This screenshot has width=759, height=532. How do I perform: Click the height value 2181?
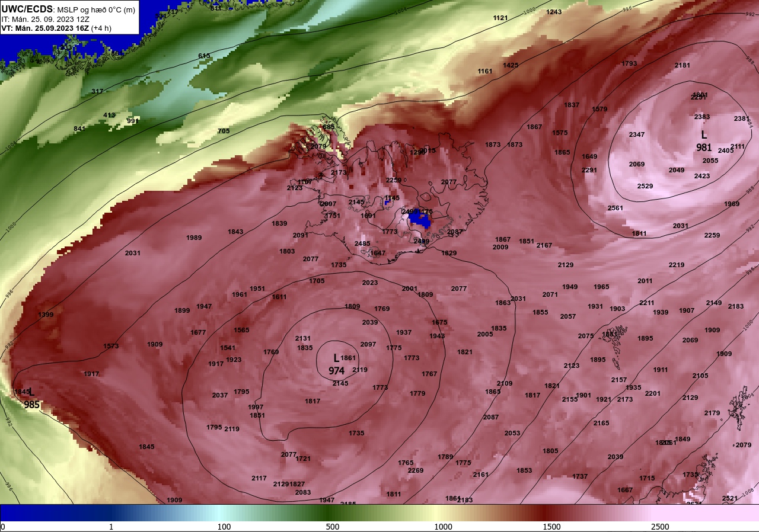(683, 65)
